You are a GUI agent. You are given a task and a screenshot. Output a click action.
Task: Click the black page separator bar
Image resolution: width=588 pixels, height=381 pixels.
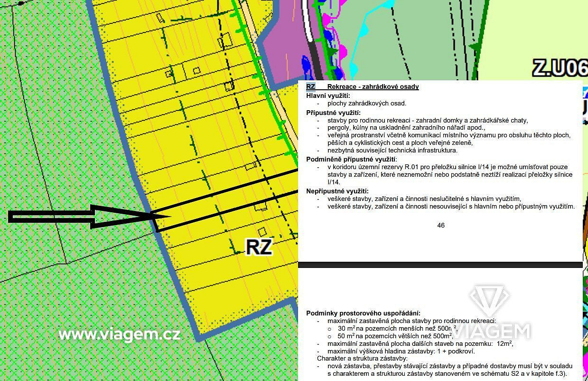pyautogui.click(x=440, y=265)
